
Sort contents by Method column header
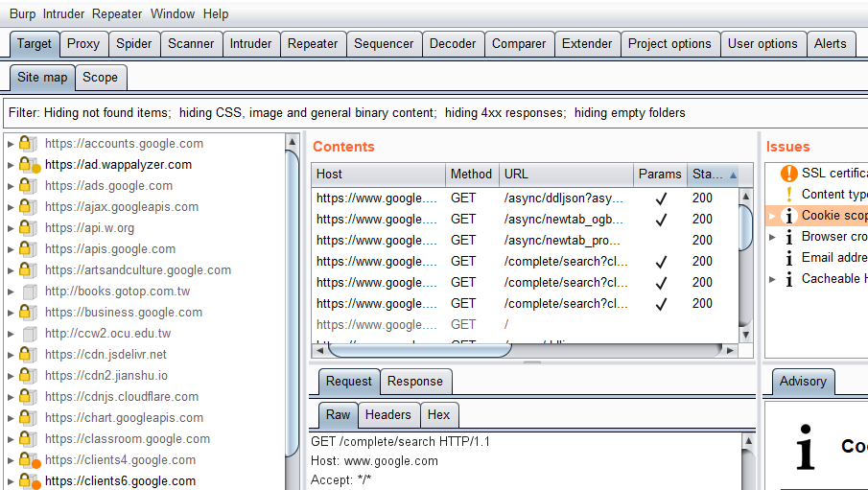pyautogui.click(x=472, y=175)
